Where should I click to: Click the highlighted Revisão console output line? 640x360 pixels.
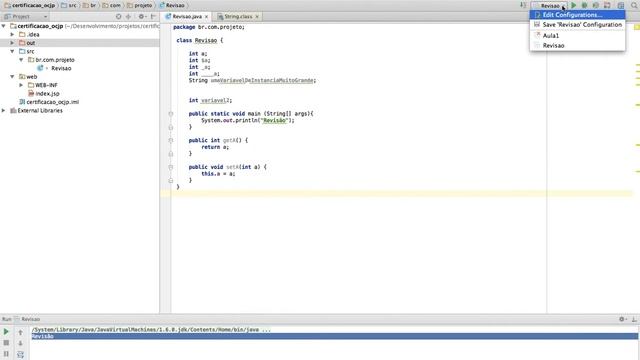pos(335,336)
